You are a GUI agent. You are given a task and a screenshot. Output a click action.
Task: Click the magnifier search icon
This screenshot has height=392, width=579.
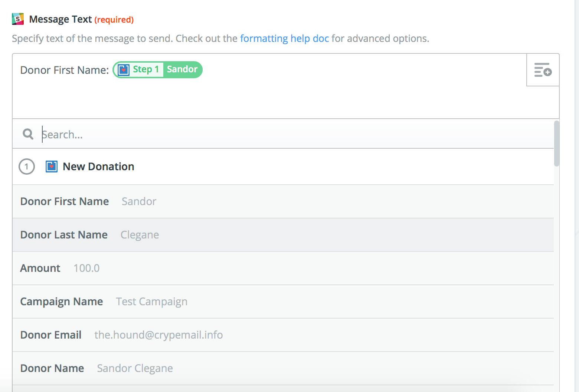pyautogui.click(x=28, y=134)
